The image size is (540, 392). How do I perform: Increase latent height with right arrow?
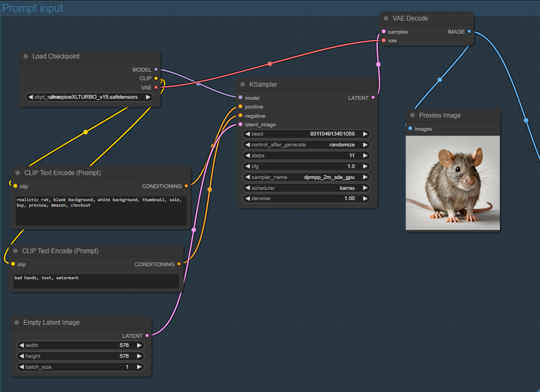139,356
